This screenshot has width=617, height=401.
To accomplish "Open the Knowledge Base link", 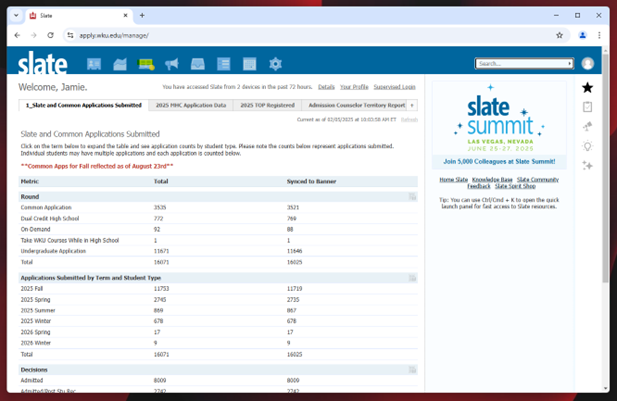I will (x=492, y=180).
